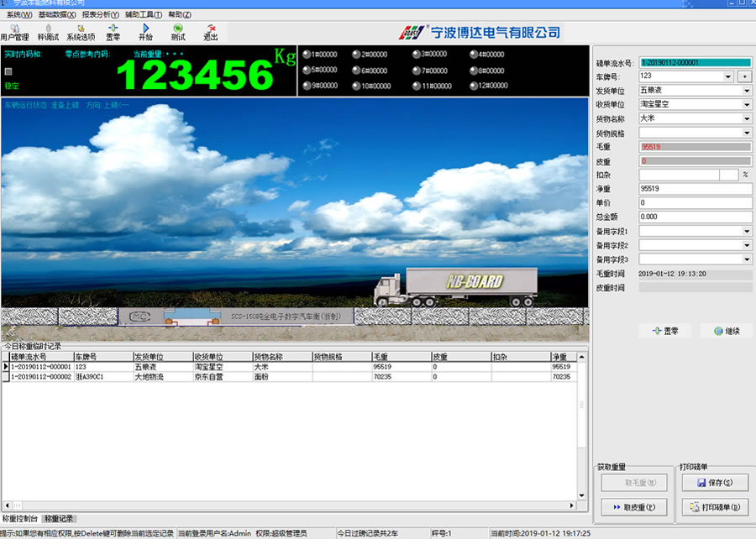
Task: Select record row 1-20190112-000001
Action: pos(289,367)
